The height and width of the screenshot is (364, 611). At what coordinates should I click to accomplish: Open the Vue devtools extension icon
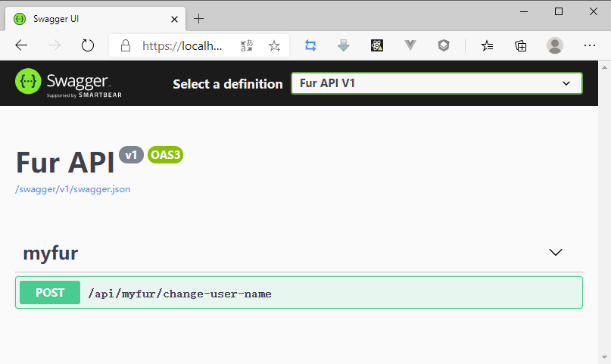click(410, 45)
